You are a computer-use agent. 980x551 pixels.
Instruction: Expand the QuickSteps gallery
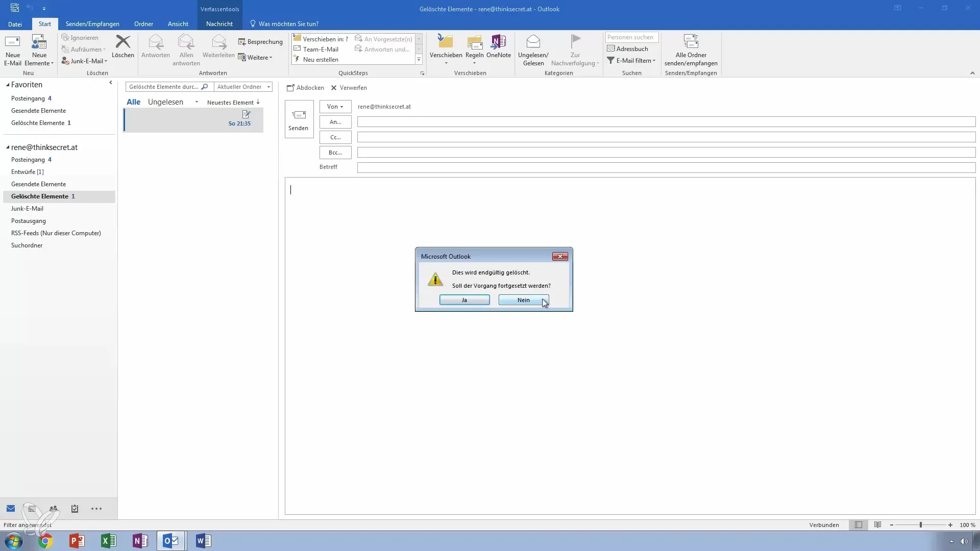419,60
